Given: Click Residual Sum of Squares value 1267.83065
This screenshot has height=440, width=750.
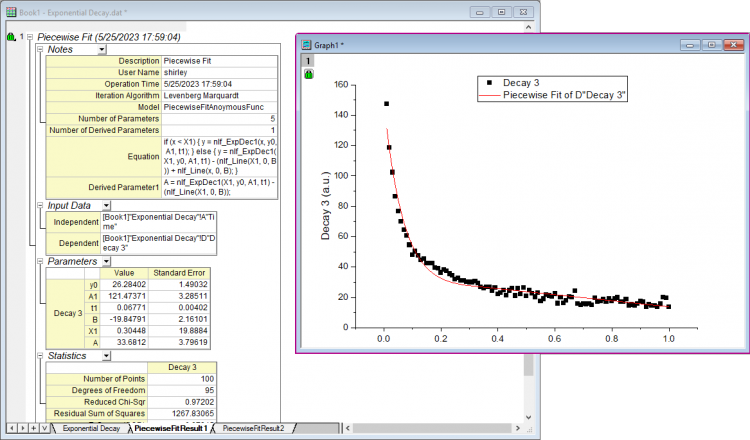Looking at the screenshot, I should coord(182,413).
